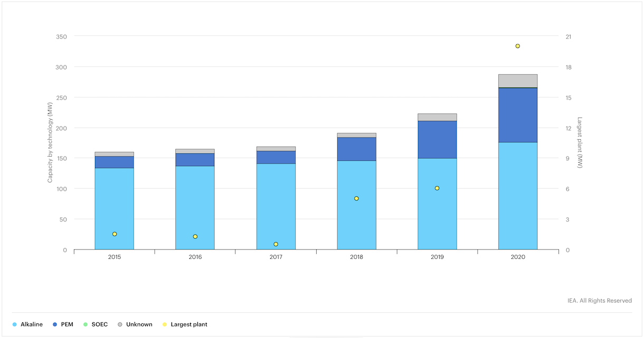Click the 2019 Largest plant yellow dot

coord(437,188)
